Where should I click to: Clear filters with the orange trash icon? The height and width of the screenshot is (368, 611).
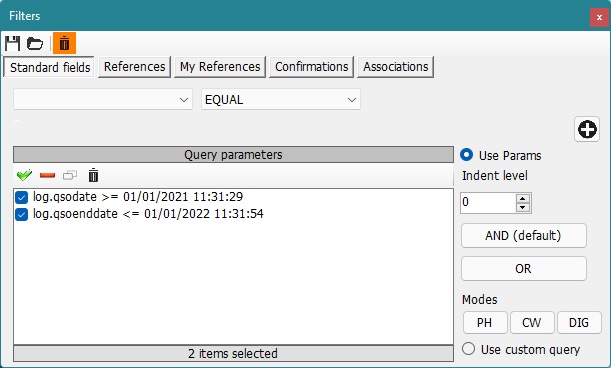(64, 43)
